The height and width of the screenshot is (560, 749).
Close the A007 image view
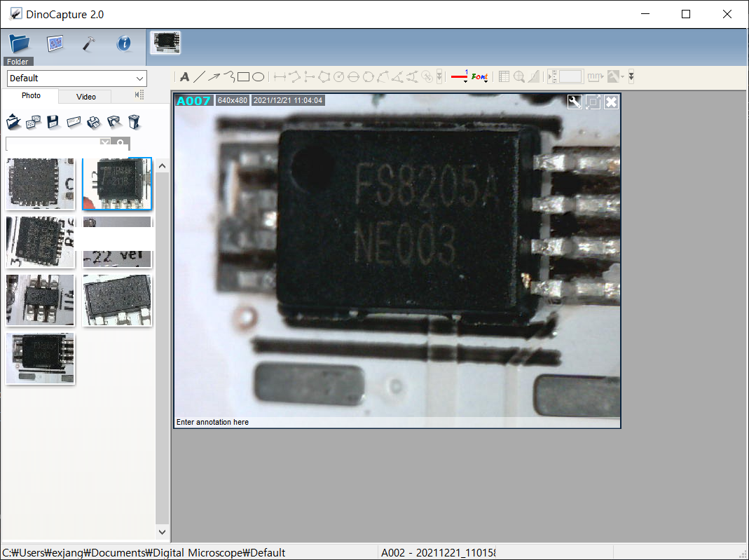pos(611,102)
